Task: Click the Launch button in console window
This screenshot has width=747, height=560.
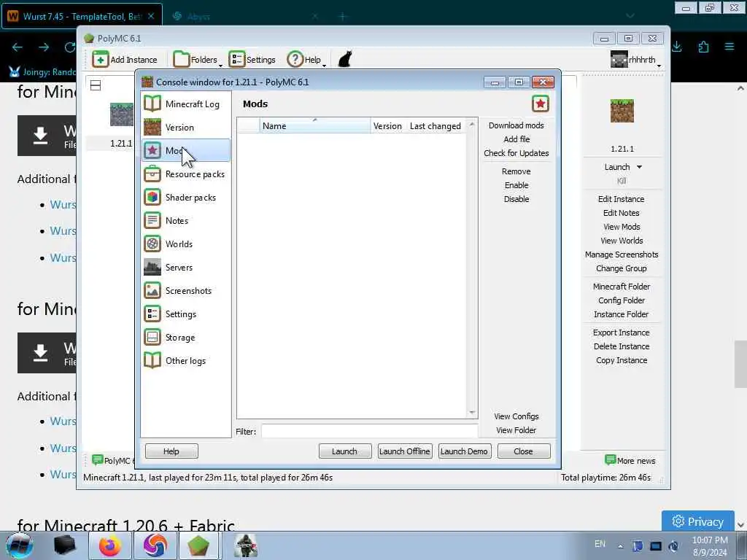Action: point(344,451)
